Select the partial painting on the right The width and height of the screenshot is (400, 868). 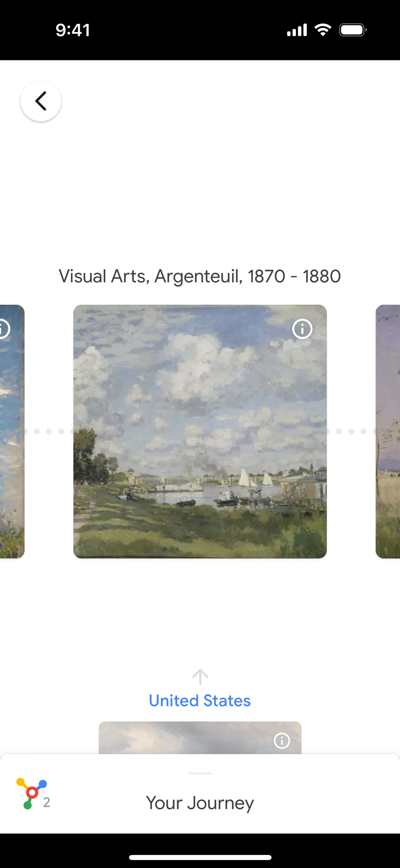pyautogui.click(x=388, y=432)
